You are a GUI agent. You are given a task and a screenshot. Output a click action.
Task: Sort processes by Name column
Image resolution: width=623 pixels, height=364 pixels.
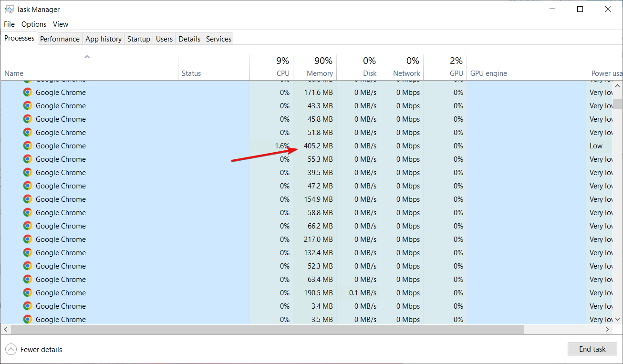tap(89, 67)
